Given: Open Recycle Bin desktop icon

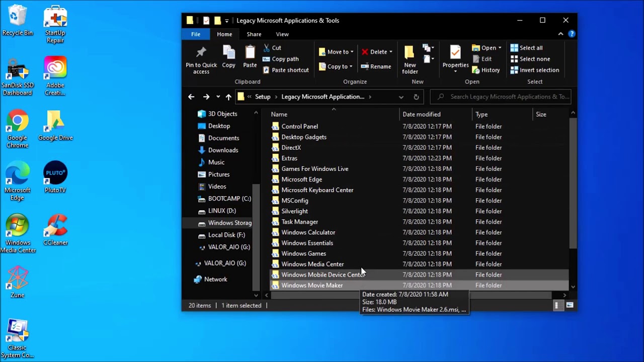Looking at the screenshot, I should [x=17, y=21].
